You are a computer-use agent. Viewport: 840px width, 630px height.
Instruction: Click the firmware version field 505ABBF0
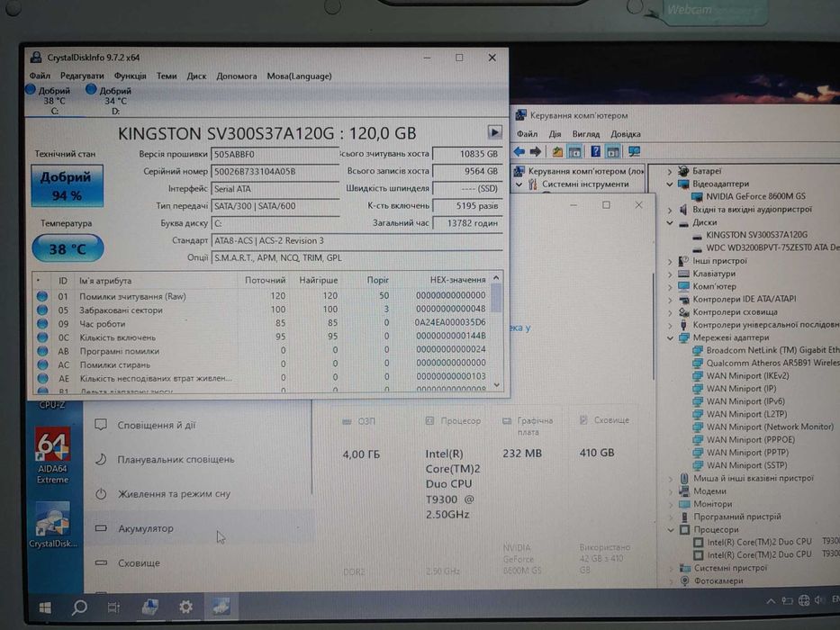275,154
